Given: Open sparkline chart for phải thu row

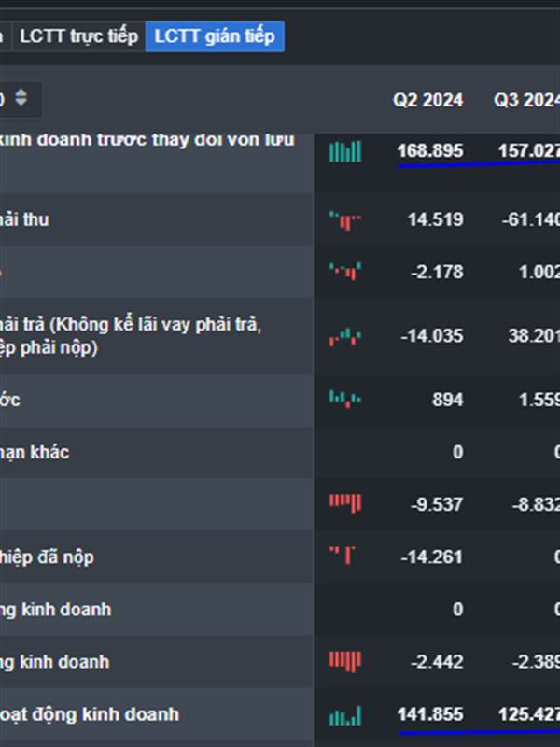Looking at the screenshot, I should (345, 220).
